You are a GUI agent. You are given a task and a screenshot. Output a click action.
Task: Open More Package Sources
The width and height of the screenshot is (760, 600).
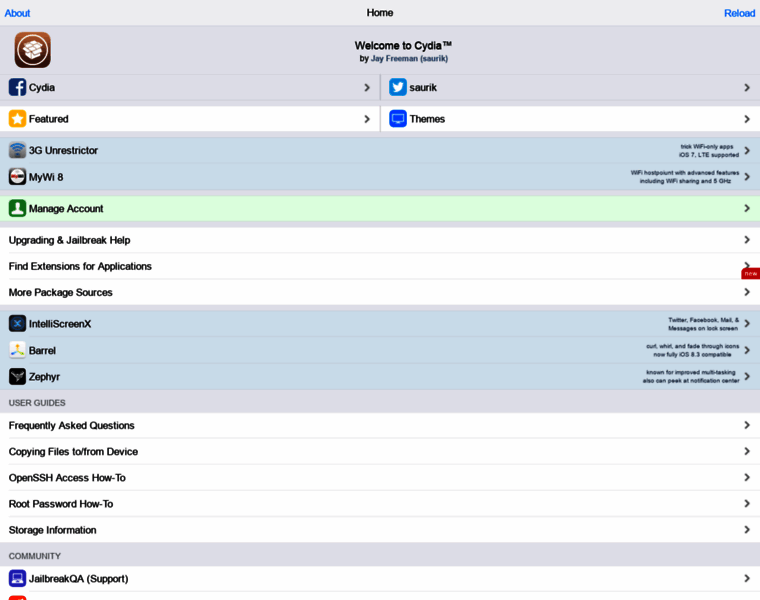pos(380,292)
